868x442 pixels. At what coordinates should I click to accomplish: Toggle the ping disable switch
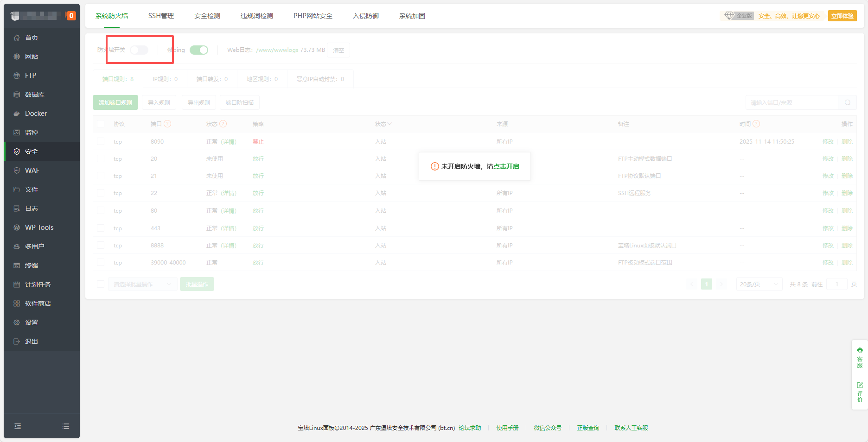199,50
